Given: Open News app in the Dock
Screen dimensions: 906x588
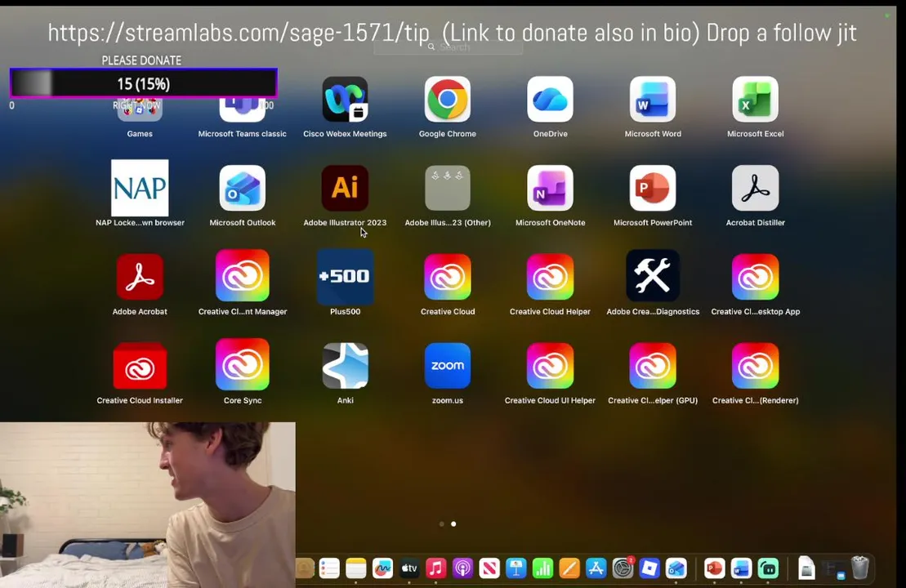Looking at the screenshot, I should click(489, 568).
